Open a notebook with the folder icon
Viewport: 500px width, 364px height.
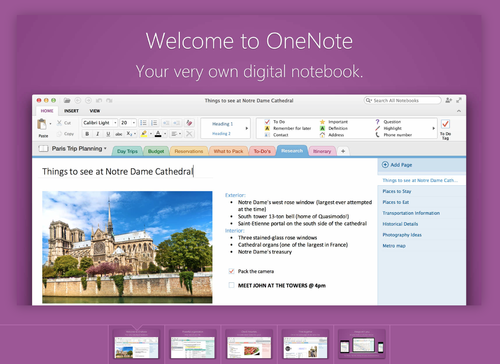(67, 100)
